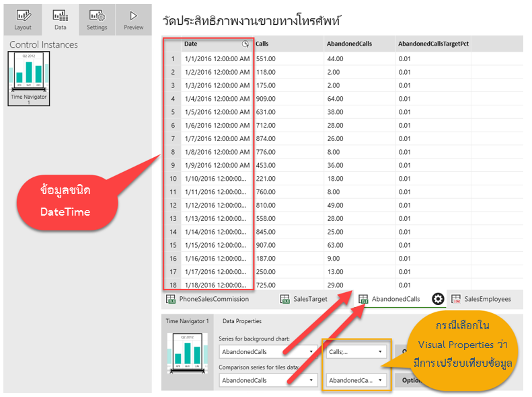Click Options button for comparison series
532x397 pixels.
pos(412,380)
